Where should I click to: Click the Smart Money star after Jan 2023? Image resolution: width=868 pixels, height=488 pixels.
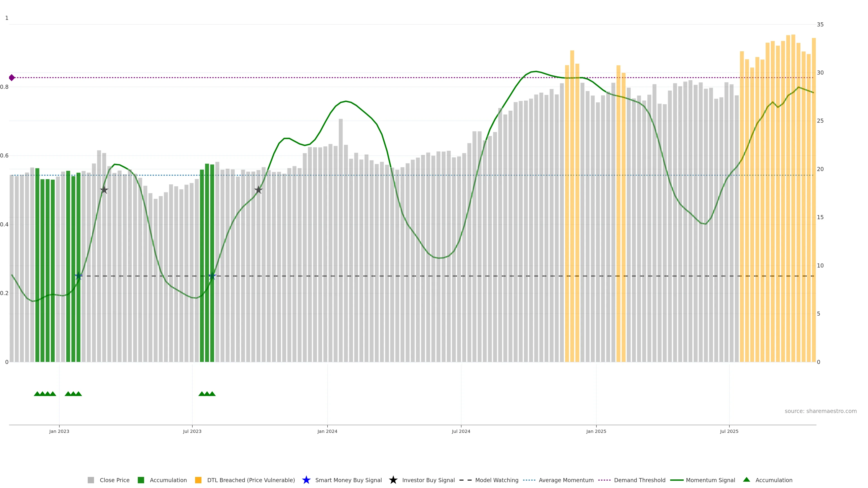[x=78, y=276]
